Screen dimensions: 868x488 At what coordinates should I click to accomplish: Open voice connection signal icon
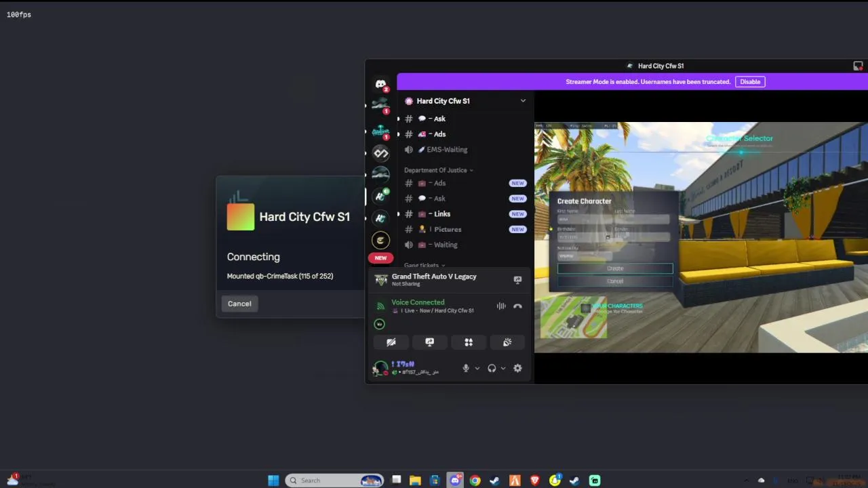pyautogui.click(x=380, y=306)
